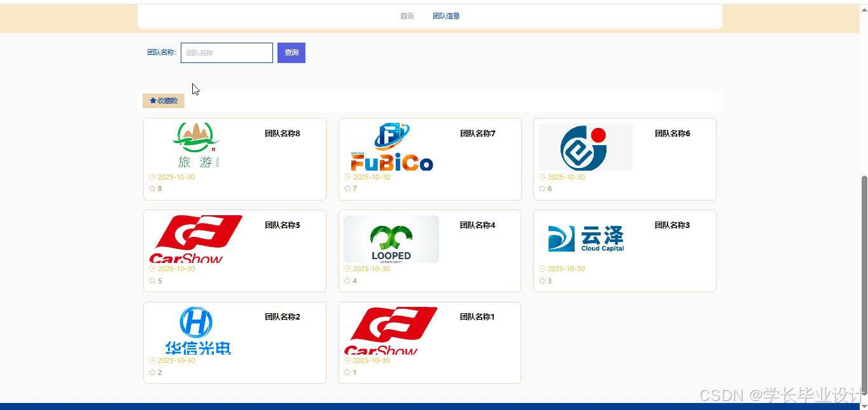Select the 团队名称8 title text
Screen dimensions: 868x410
tap(283, 134)
